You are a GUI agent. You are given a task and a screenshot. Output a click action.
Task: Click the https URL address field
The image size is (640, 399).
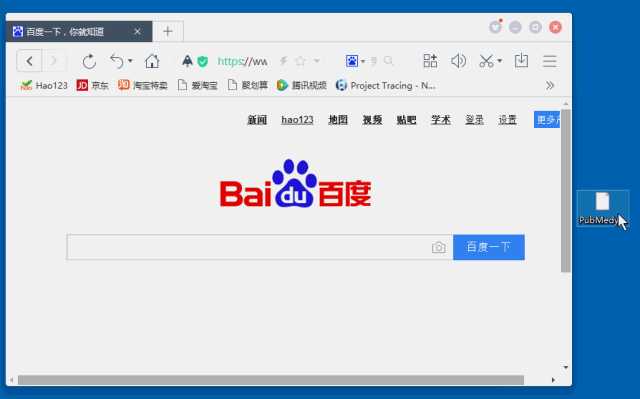coord(242,61)
